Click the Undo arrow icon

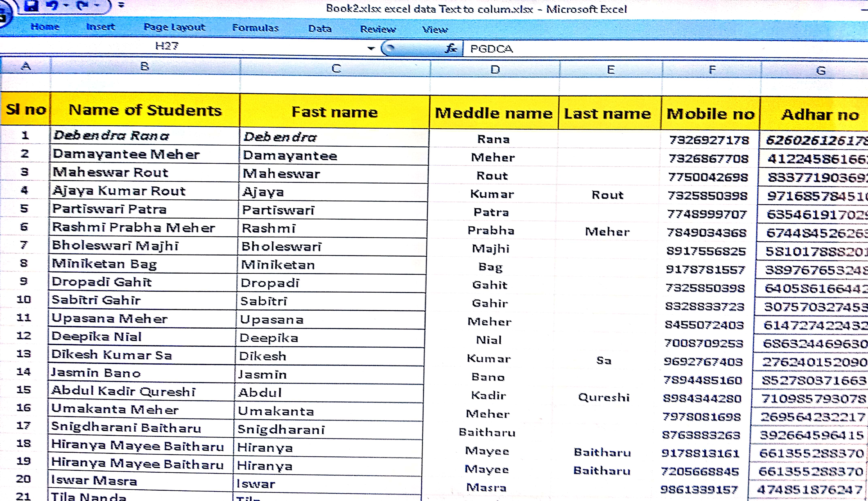[x=52, y=5]
